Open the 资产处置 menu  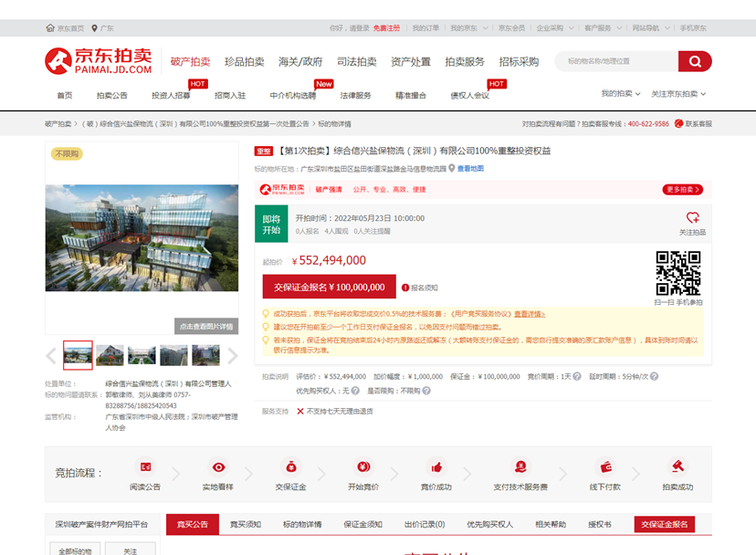coord(411,62)
